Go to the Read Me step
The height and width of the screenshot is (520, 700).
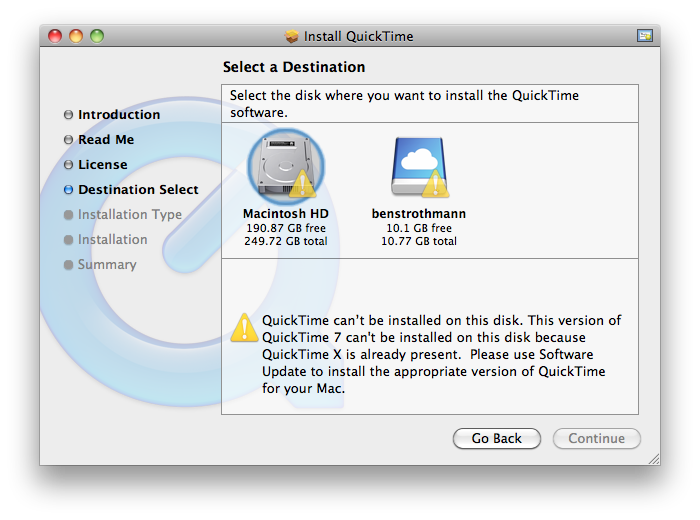pyautogui.click(x=99, y=140)
